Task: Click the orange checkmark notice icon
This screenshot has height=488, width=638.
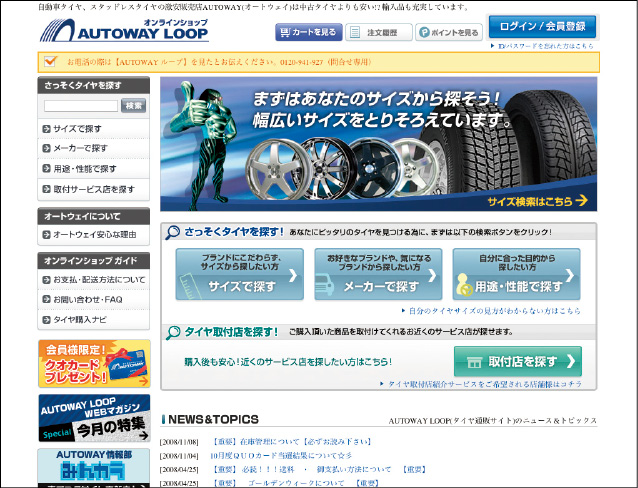Action: pyautogui.click(x=50, y=61)
